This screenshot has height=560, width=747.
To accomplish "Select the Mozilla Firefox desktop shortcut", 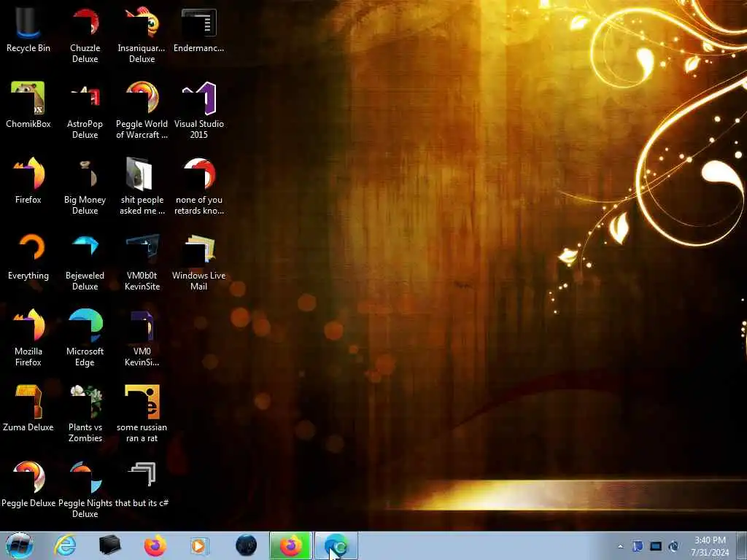I will tap(28, 338).
